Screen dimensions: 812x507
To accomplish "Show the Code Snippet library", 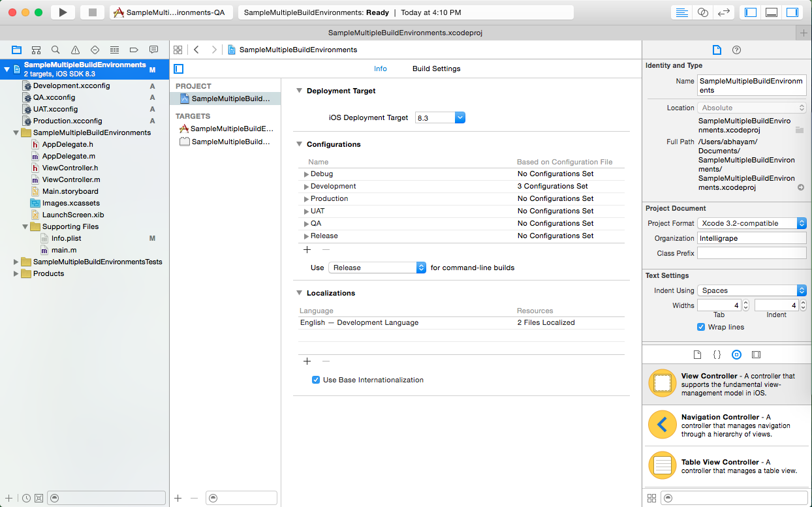I will (717, 354).
